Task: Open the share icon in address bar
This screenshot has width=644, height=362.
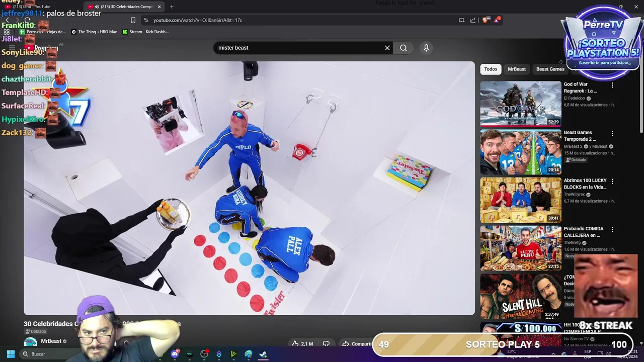Action: click(473, 20)
